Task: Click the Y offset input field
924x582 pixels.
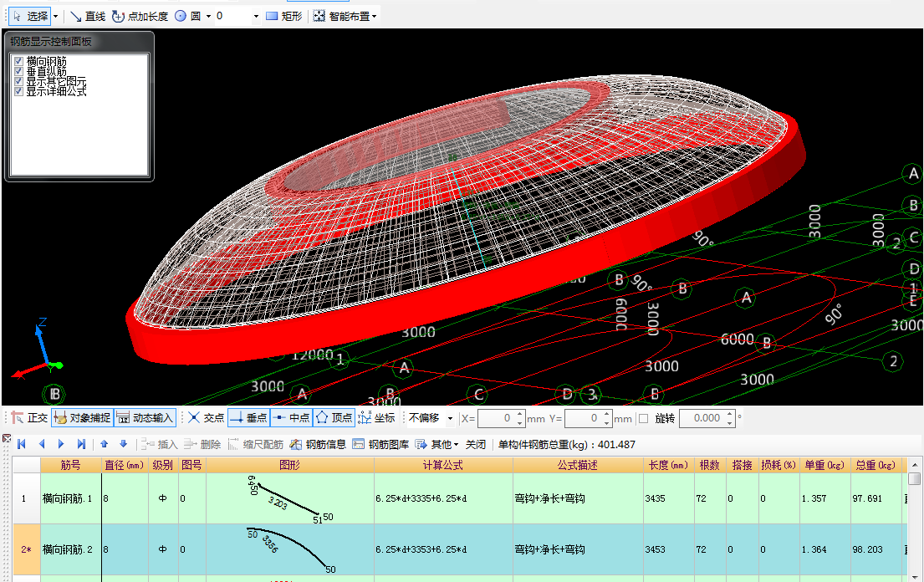Action: click(584, 418)
